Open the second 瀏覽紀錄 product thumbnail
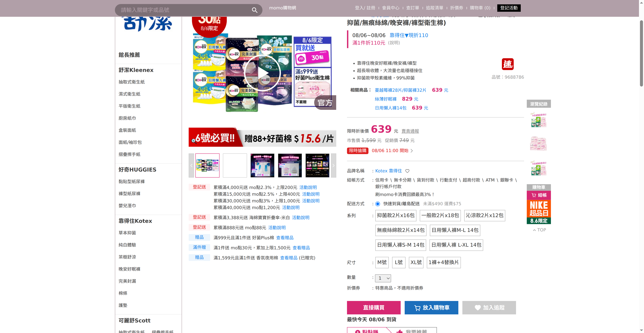Screen dimensions: 644x333 (x=539, y=144)
